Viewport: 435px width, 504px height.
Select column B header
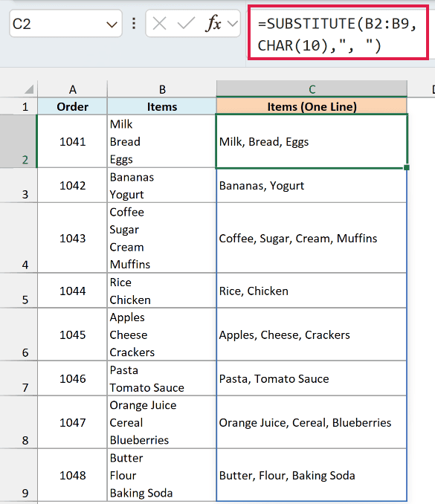162,89
